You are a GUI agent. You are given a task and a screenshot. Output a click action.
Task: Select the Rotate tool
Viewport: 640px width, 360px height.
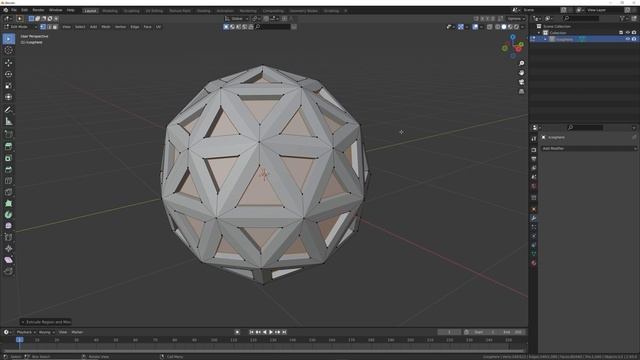coord(9,74)
